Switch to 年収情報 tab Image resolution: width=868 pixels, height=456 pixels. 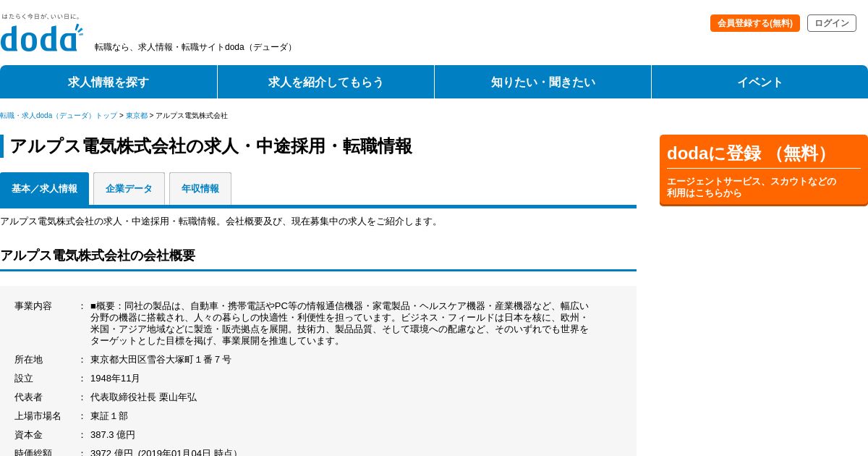click(200, 188)
